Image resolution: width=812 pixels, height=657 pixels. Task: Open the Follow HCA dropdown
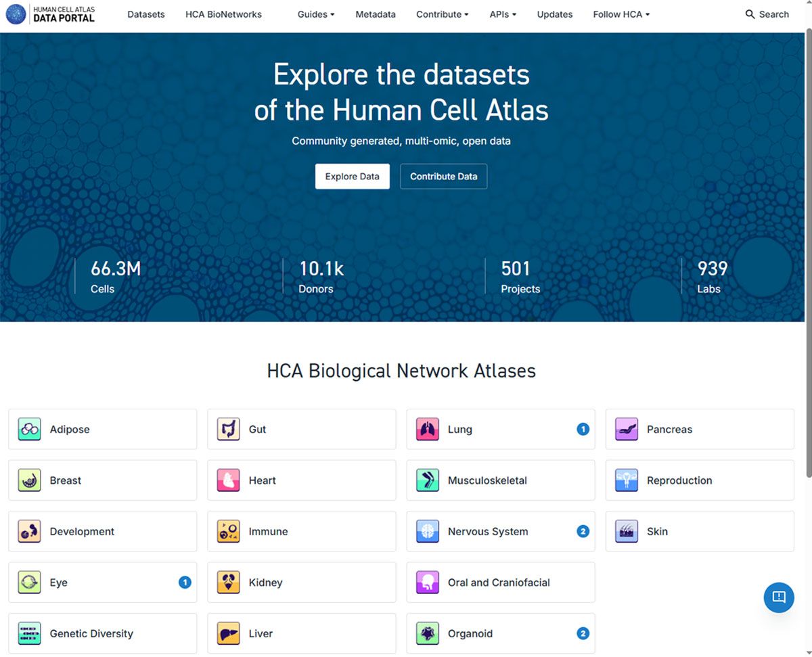[621, 14]
